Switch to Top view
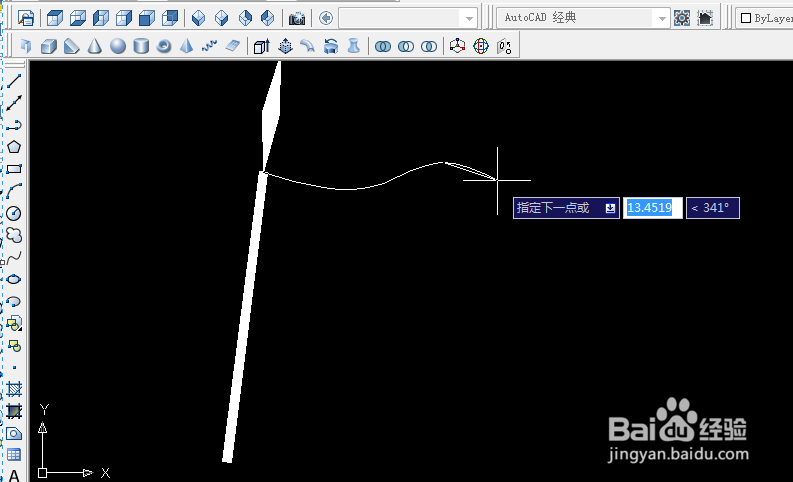 [55, 18]
